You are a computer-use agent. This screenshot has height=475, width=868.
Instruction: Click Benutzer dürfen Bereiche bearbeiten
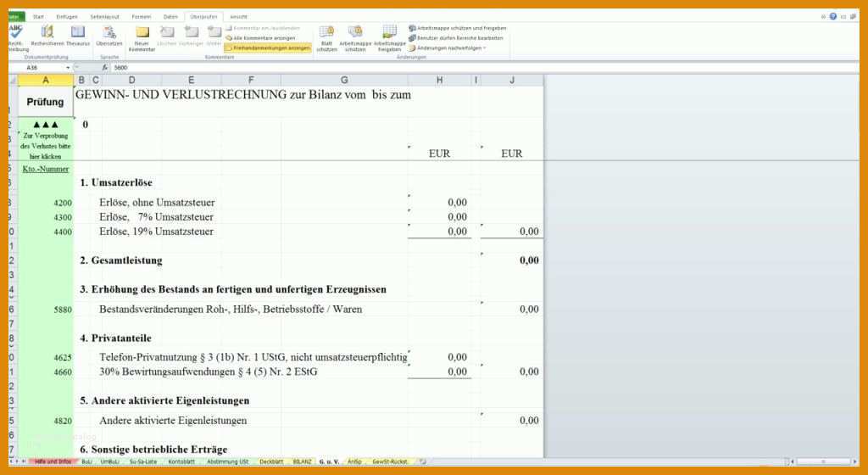(x=456, y=38)
